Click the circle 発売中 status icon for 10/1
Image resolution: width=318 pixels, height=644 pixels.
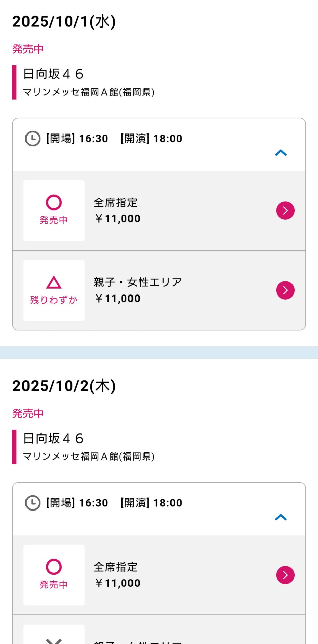pyautogui.click(x=54, y=202)
